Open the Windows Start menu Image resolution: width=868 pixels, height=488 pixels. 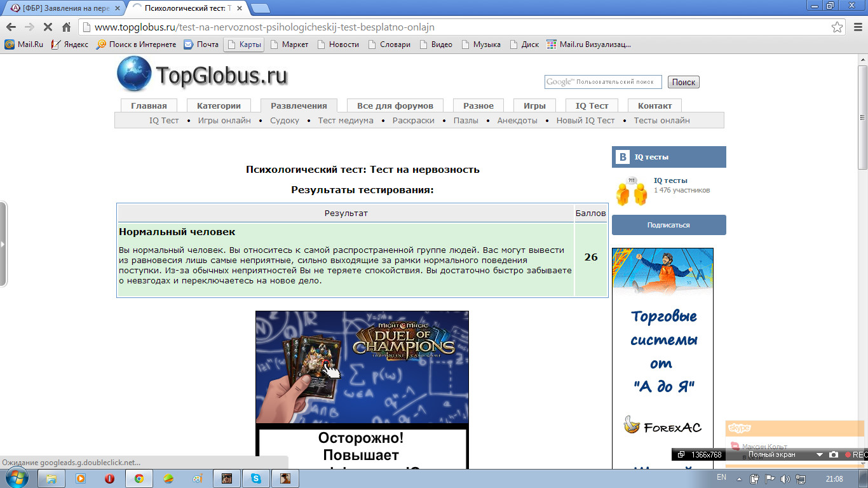[17, 478]
